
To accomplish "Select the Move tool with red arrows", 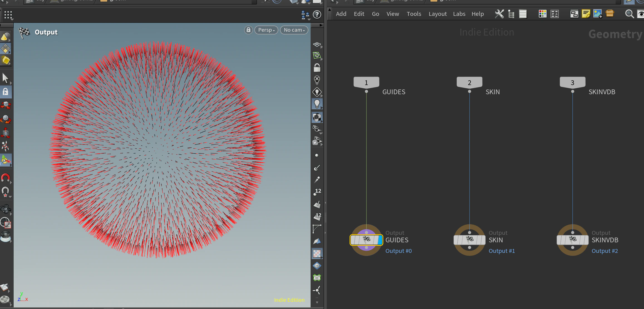I will point(6,105).
